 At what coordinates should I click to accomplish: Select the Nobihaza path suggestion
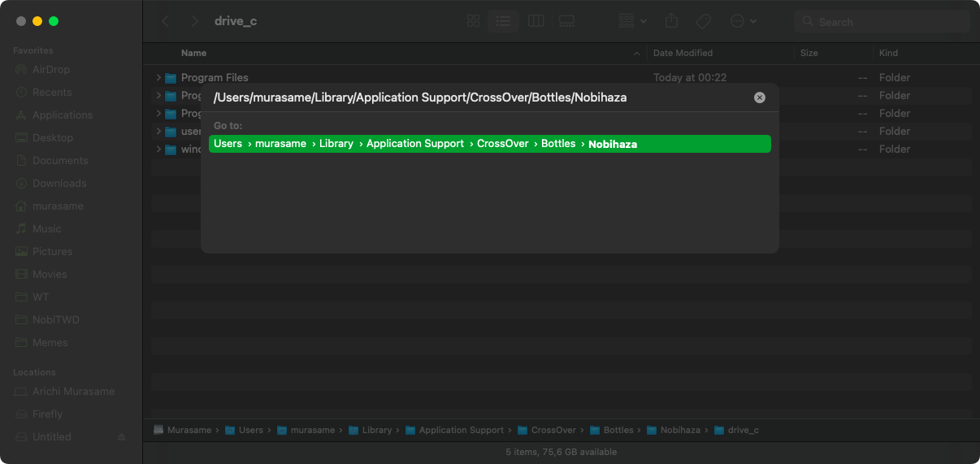click(x=489, y=144)
